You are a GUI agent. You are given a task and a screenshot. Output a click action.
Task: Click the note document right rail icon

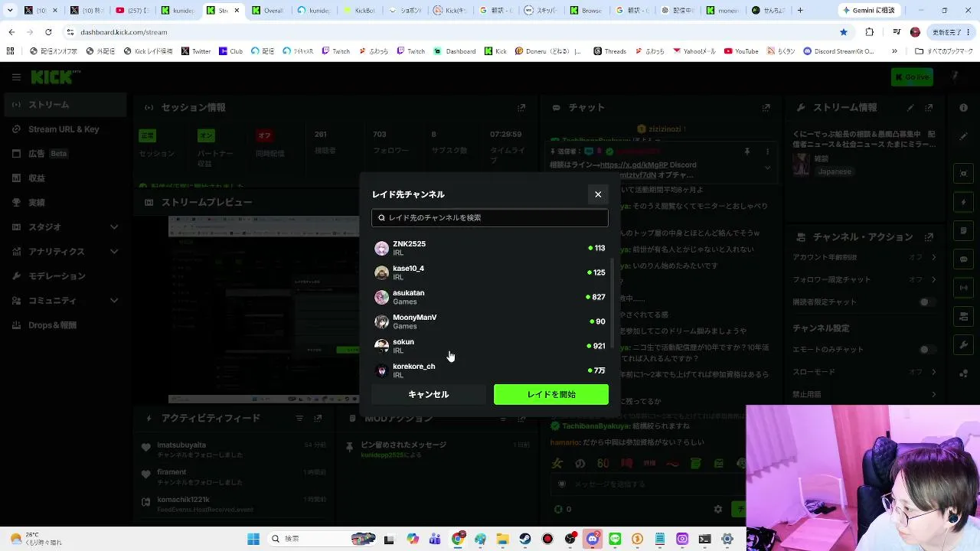[964, 231]
